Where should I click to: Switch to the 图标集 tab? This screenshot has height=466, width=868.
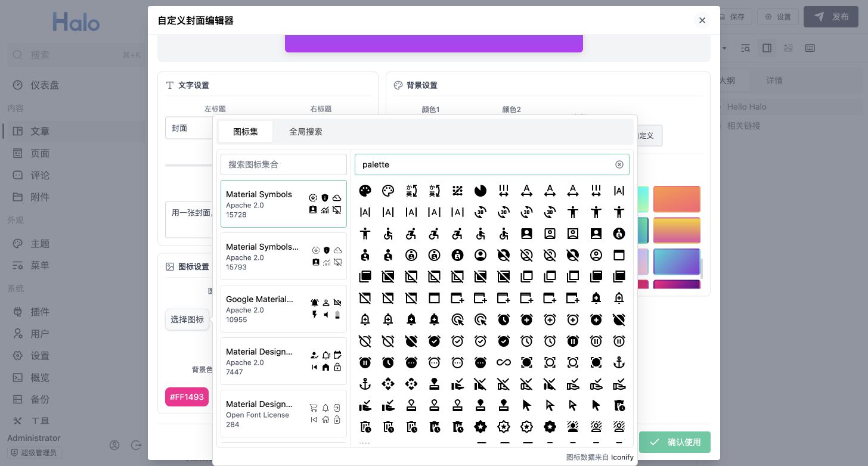point(246,132)
